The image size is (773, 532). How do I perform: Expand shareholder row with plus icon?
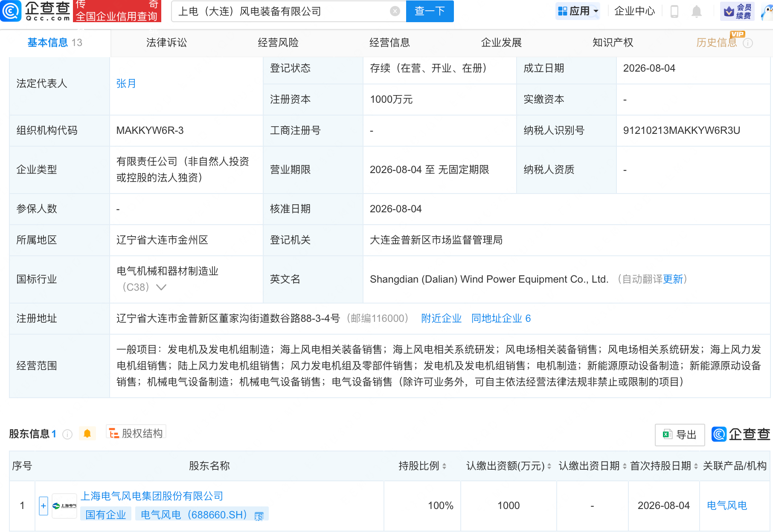pos(44,506)
